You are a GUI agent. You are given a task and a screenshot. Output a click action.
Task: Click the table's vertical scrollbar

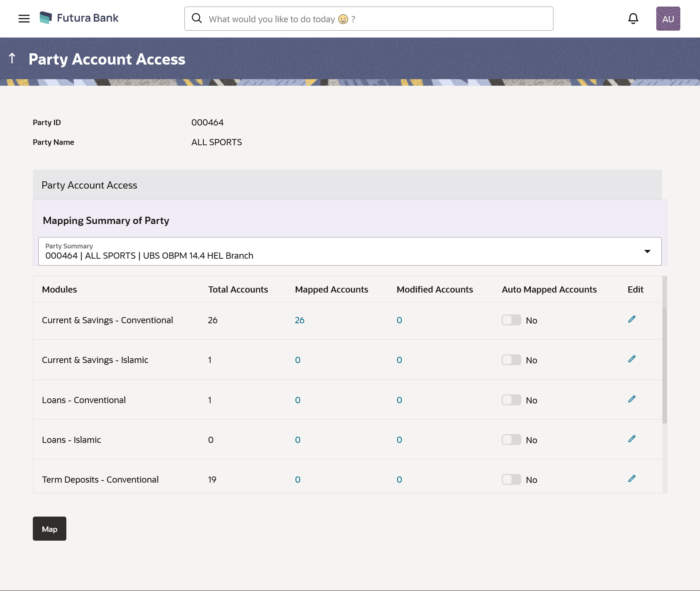tap(664, 365)
